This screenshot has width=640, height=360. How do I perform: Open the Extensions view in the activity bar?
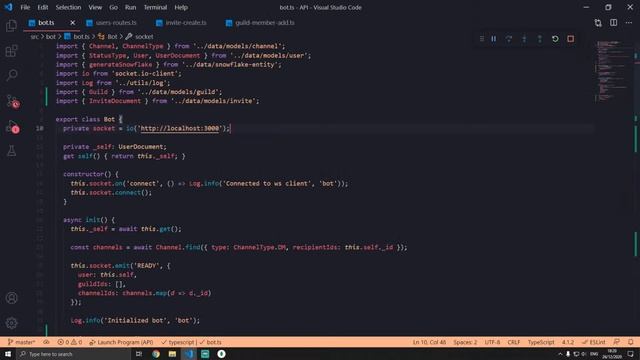[x=11, y=51]
